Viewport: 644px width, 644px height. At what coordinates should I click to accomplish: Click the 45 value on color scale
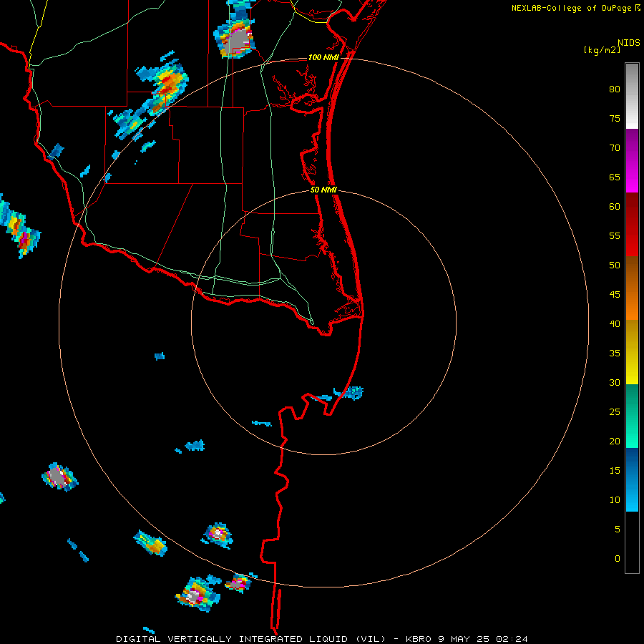tap(615, 295)
